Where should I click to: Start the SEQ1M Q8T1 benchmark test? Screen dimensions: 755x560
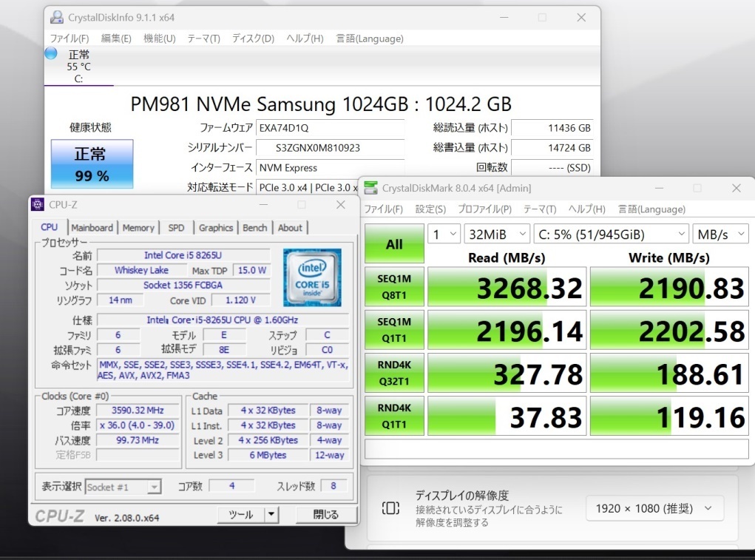pyautogui.click(x=394, y=287)
